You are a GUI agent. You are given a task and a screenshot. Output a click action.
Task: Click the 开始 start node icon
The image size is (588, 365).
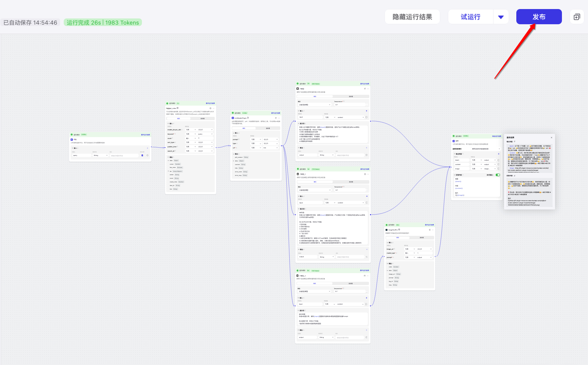pos(72,139)
